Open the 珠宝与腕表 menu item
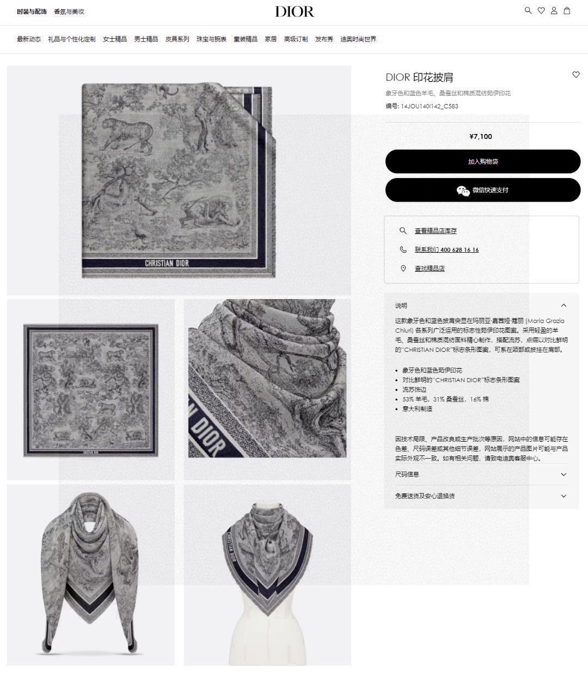 tap(211, 39)
